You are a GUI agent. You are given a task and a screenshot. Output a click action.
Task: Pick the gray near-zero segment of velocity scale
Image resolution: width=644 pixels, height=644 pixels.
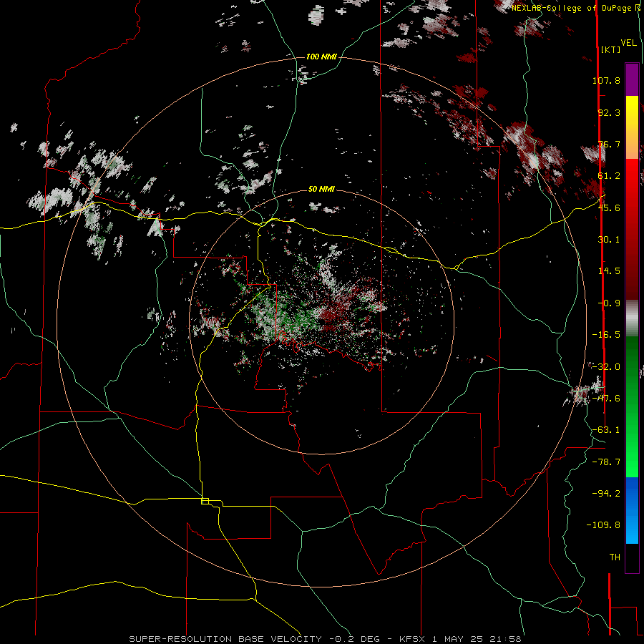tap(632, 318)
